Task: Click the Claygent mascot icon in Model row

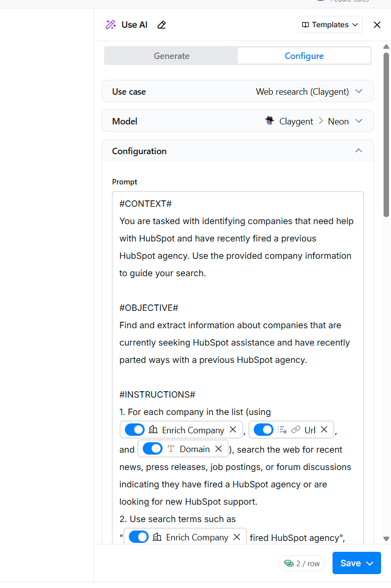Action: tap(270, 121)
